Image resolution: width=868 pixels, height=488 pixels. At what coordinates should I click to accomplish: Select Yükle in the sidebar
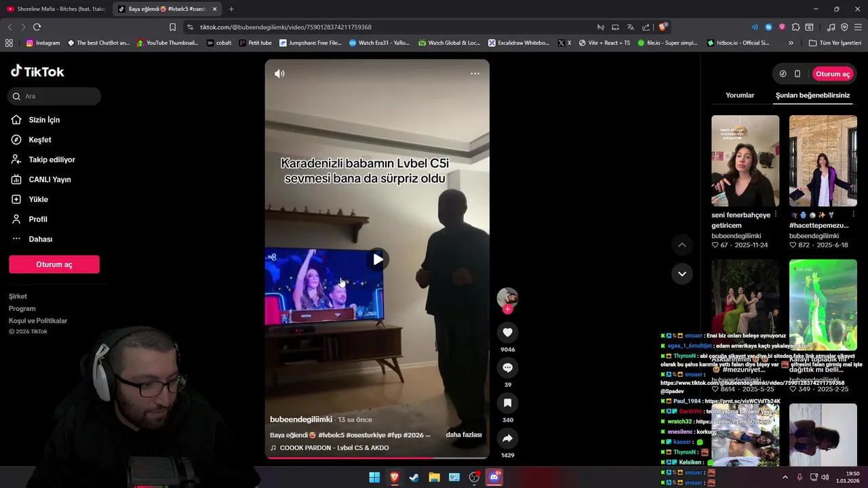click(38, 199)
